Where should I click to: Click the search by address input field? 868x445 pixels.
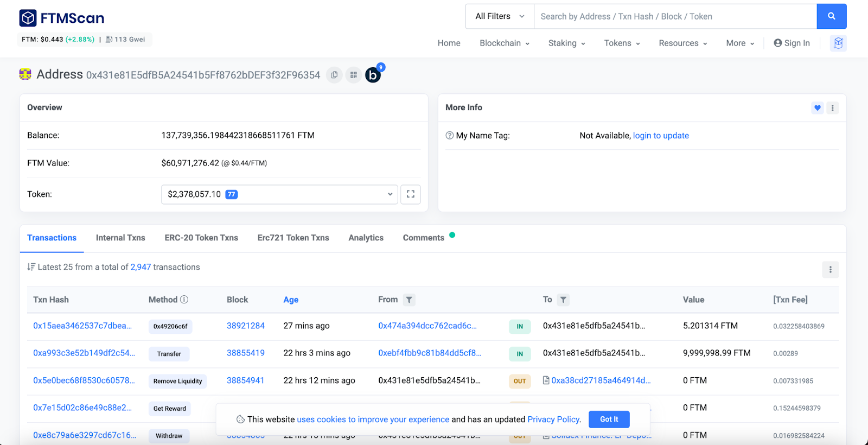pos(675,16)
